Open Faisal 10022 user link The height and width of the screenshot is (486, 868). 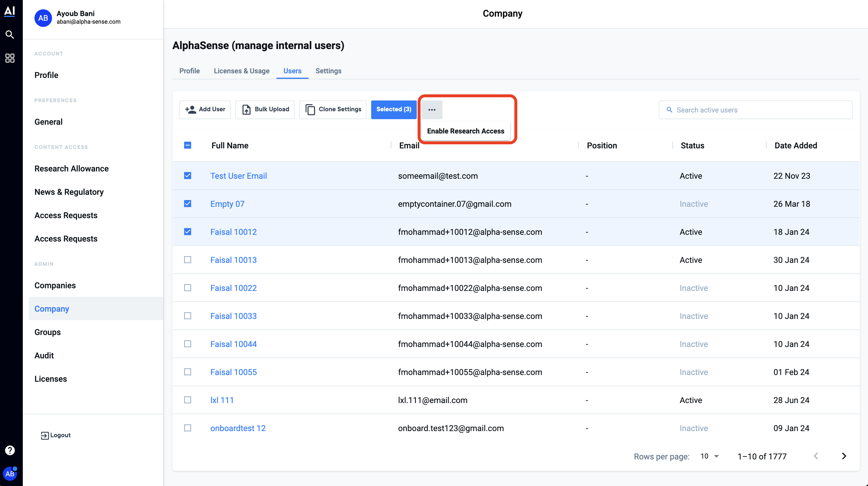click(233, 288)
